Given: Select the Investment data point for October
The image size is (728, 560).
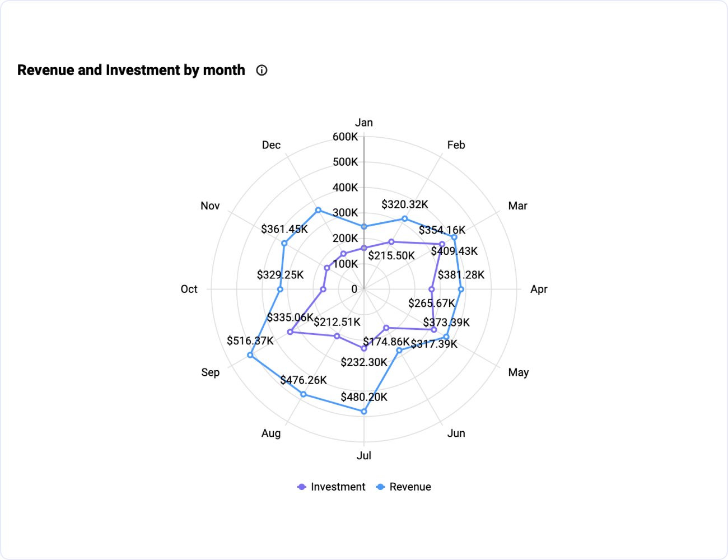Looking at the screenshot, I should click(x=323, y=290).
